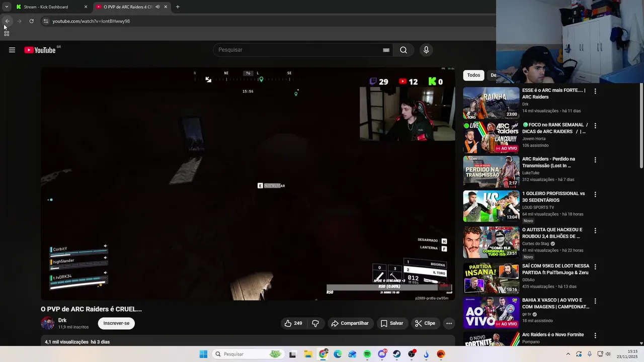Open LOUD SPORTS TV channel link

tap(538, 207)
